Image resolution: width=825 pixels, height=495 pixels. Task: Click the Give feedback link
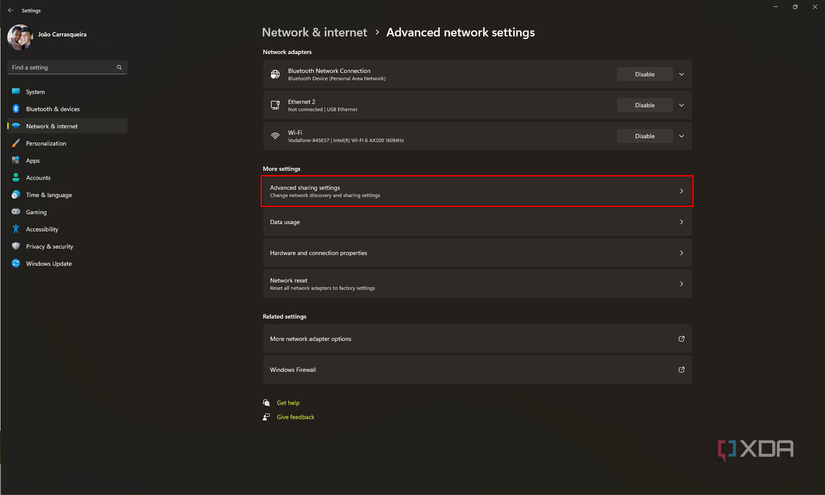295,417
